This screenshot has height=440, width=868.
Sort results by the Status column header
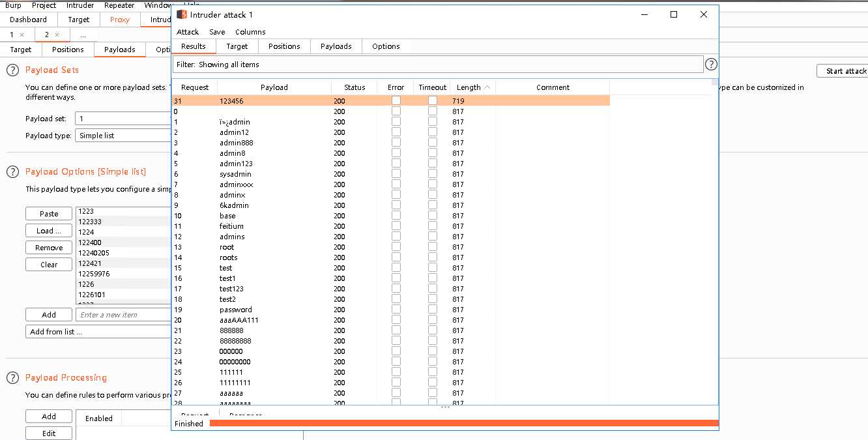[x=354, y=87]
